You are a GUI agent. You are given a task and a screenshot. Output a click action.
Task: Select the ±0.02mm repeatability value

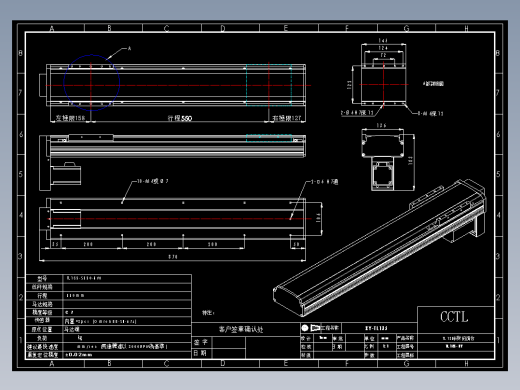pos(78,355)
